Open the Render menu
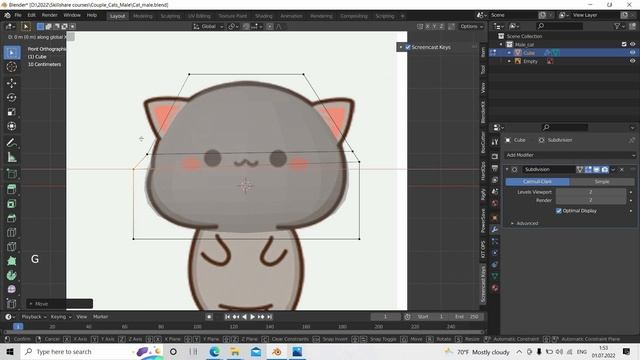 (49, 15)
